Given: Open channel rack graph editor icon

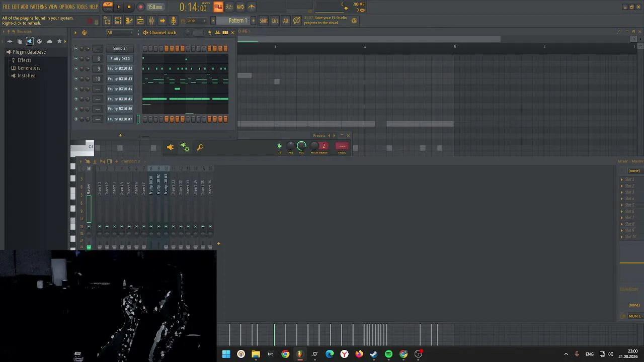Looking at the screenshot, I should point(217,33).
